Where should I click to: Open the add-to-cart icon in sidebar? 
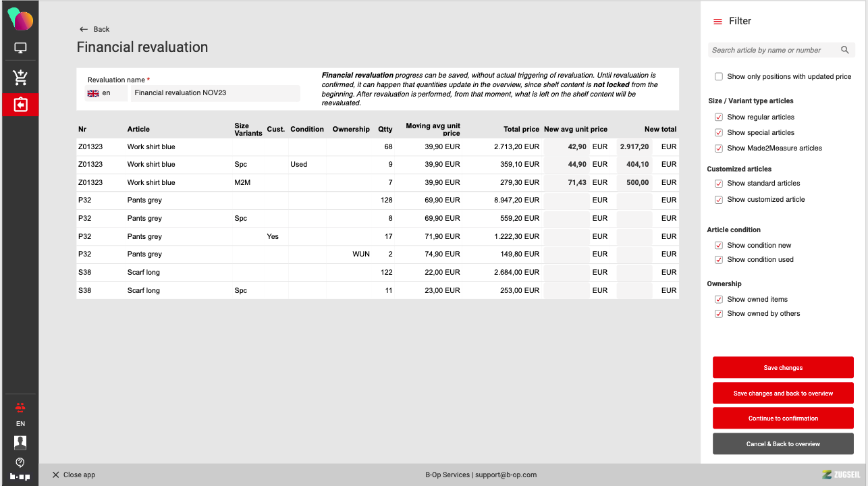20,78
